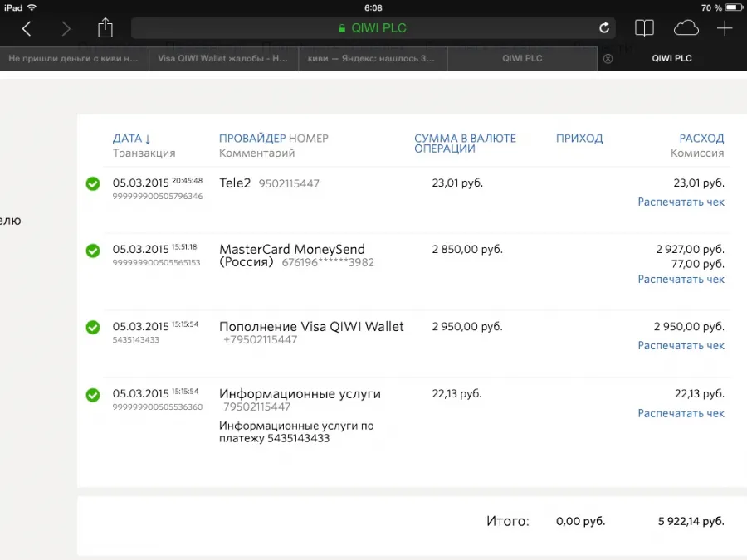
Task: Switch to the inactive QIWI PLC tab
Action: tap(522, 59)
